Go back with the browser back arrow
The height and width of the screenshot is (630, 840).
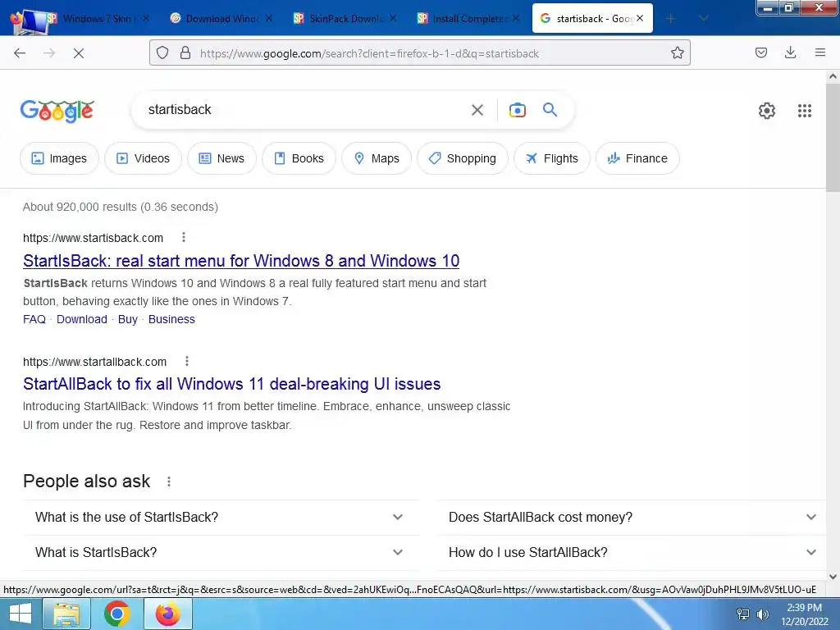[x=20, y=53]
